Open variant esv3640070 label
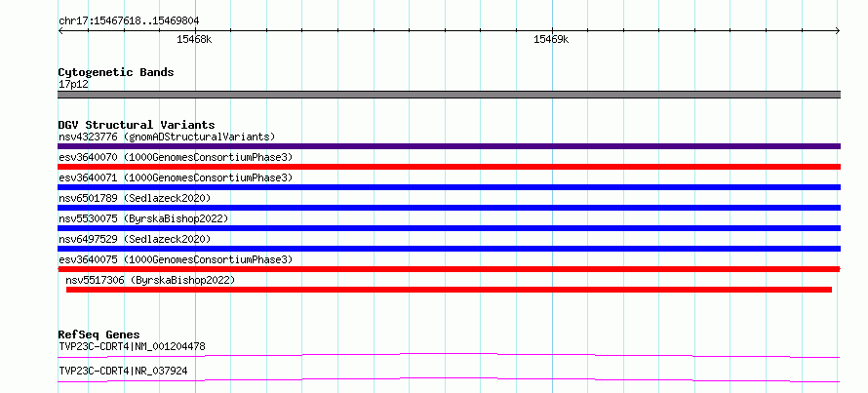Viewport: 868px width, 393px height. [176, 157]
